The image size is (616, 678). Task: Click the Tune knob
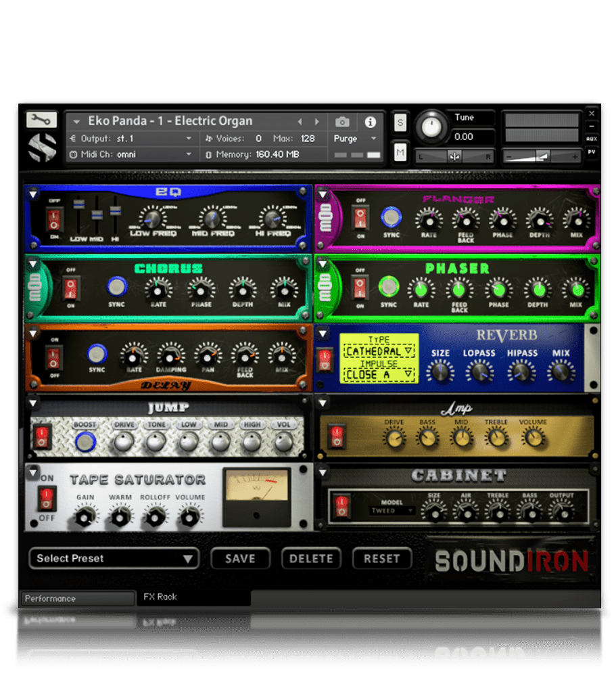click(431, 127)
